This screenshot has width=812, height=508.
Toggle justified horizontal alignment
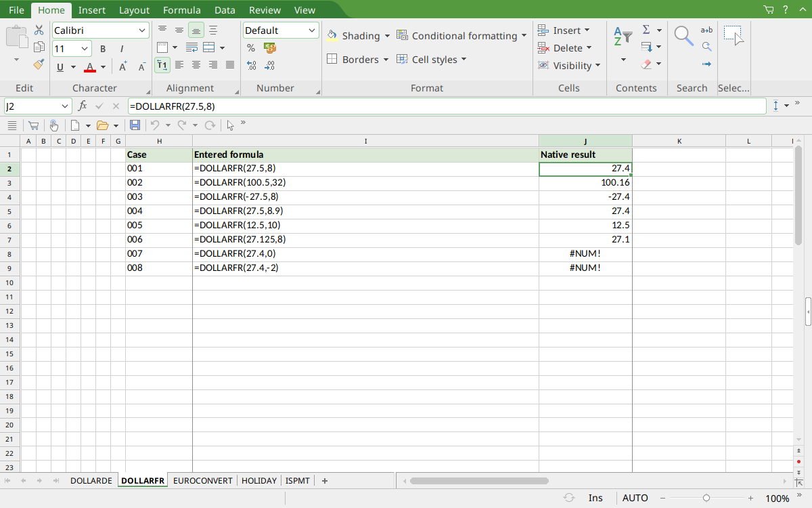[x=230, y=65]
